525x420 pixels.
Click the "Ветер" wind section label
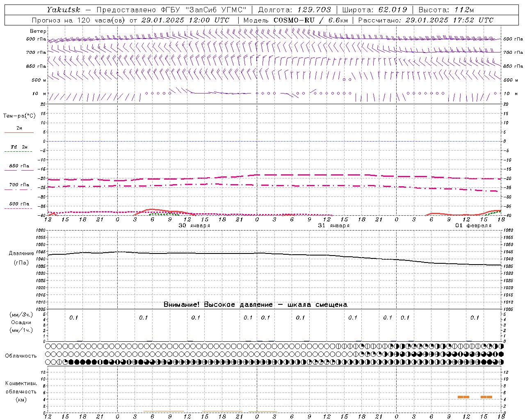click(x=38, y=31)
